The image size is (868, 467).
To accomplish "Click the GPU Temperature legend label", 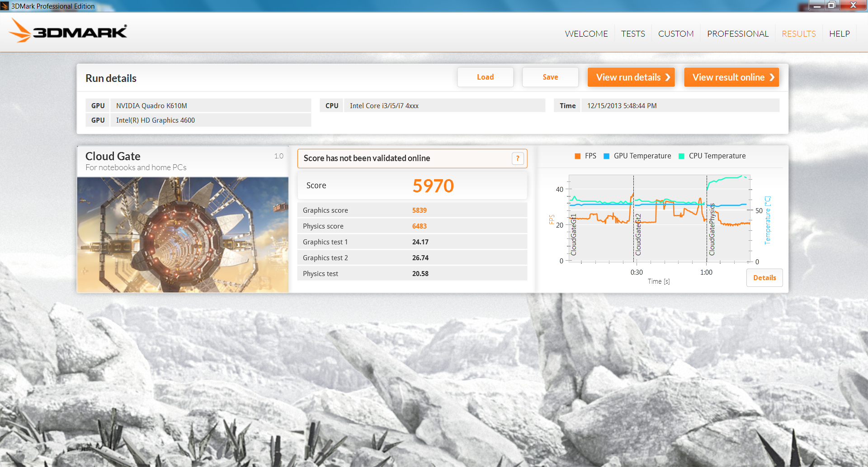I will (x=642, y=156).
